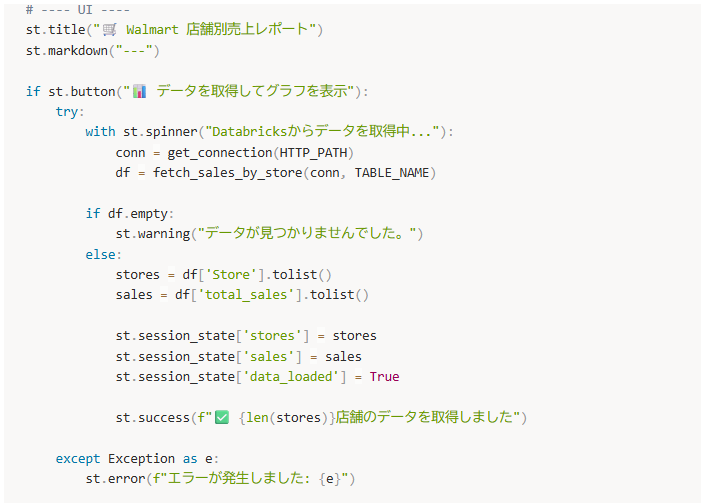This screenshot has height=503, width=701.
Task: Click the '# ---- UI ----' comment line
Action: tap(78, 9)
